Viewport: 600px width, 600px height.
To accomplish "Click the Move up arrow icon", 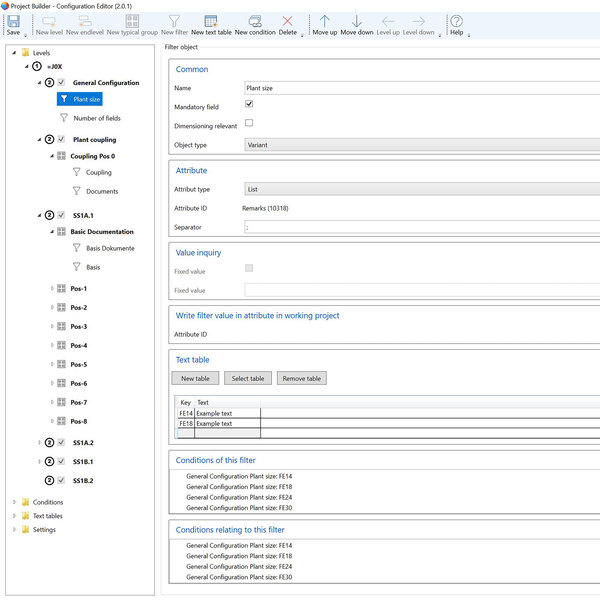I will [324, 21].
